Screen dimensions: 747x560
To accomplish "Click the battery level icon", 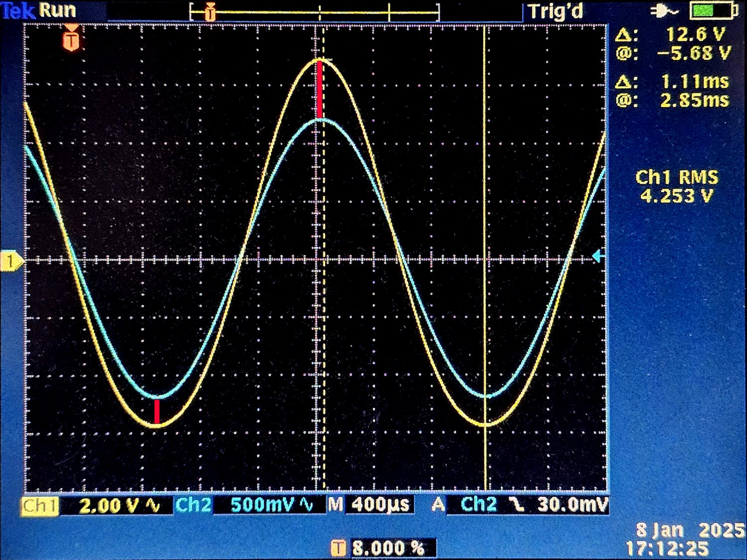I will point(713,10).
